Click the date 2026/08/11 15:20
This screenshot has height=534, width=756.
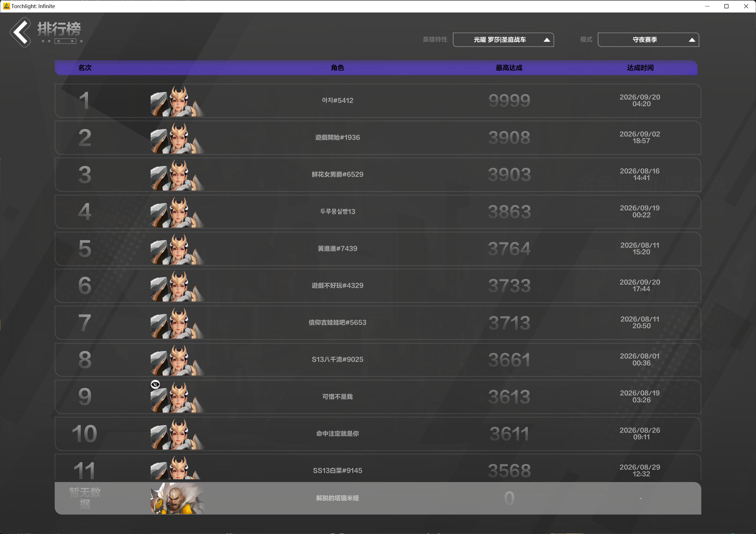pos(640,248)
